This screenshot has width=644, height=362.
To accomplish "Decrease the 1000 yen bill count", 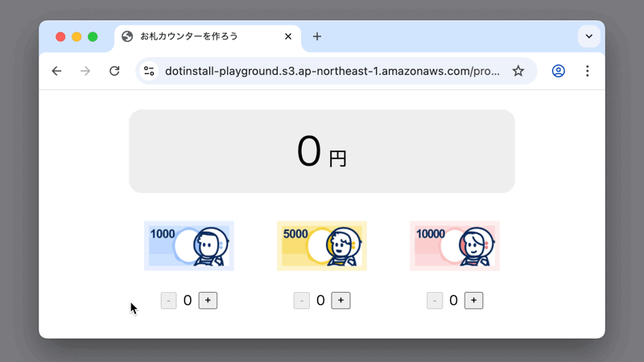I will (x=168, y=300).
